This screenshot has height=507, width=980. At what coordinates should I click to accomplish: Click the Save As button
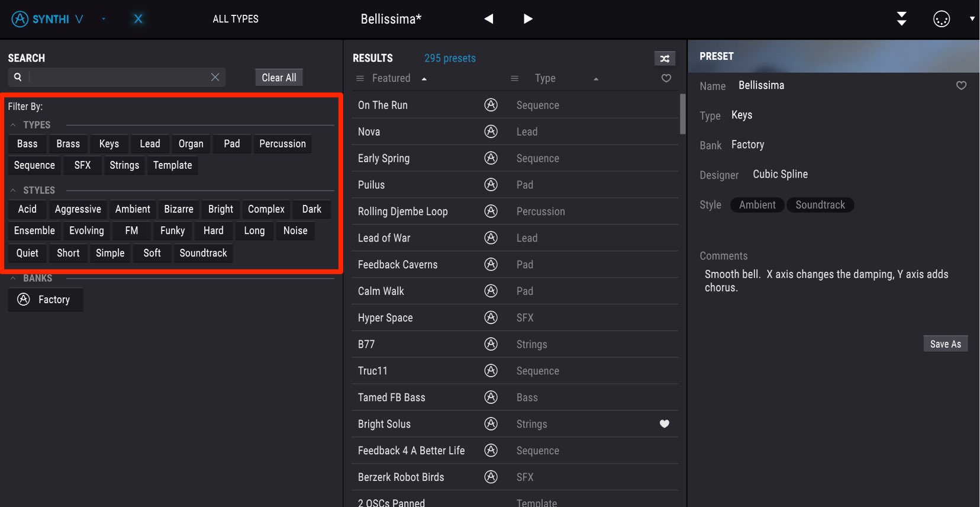(946, 344)
